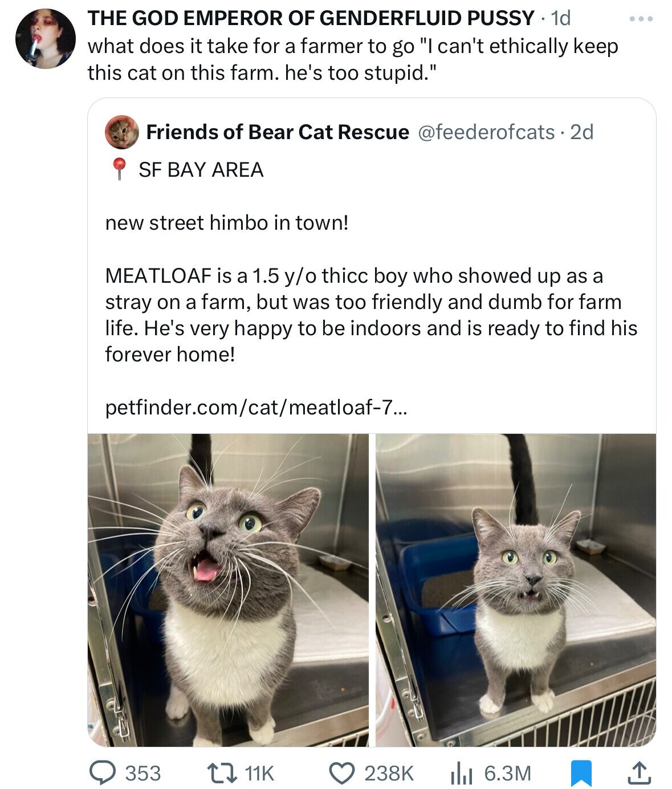Open the poster's profile avatar
Viewport: 672px width, 789px height.
point(45,39)
